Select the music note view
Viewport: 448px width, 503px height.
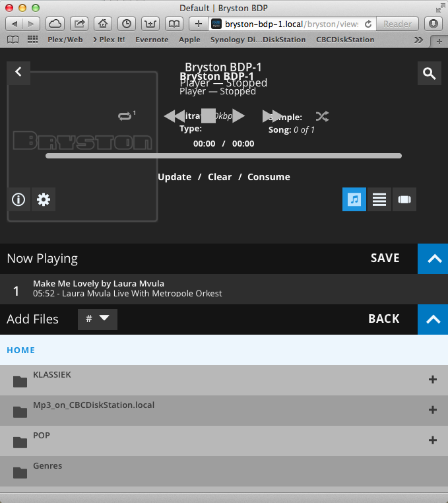(354, 199)
